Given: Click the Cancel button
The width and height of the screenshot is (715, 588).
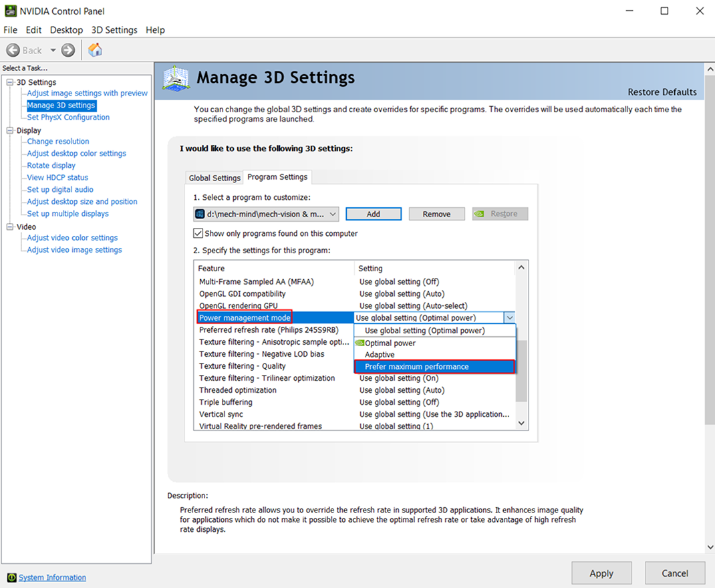Looking at the screenshot, I should (x=675, y=573).
